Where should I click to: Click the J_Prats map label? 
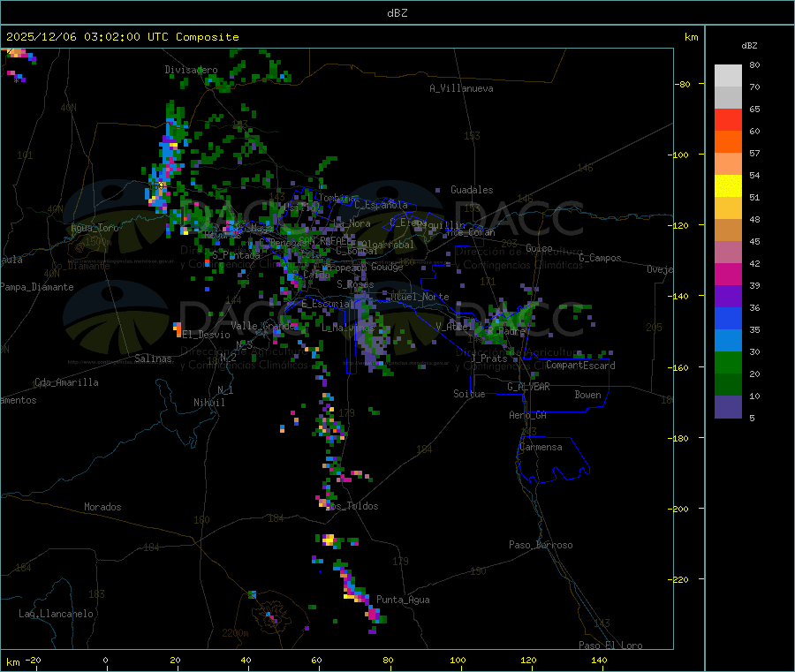pyautogui.click(x=489, y=359)
